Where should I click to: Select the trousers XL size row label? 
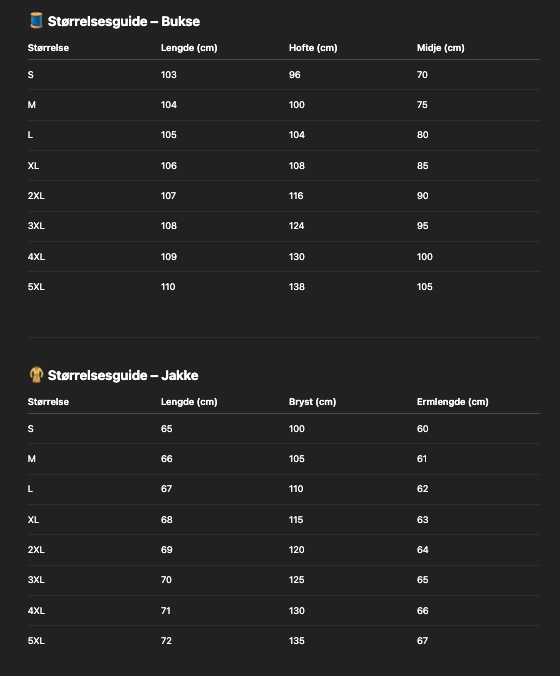coord(33,166)
